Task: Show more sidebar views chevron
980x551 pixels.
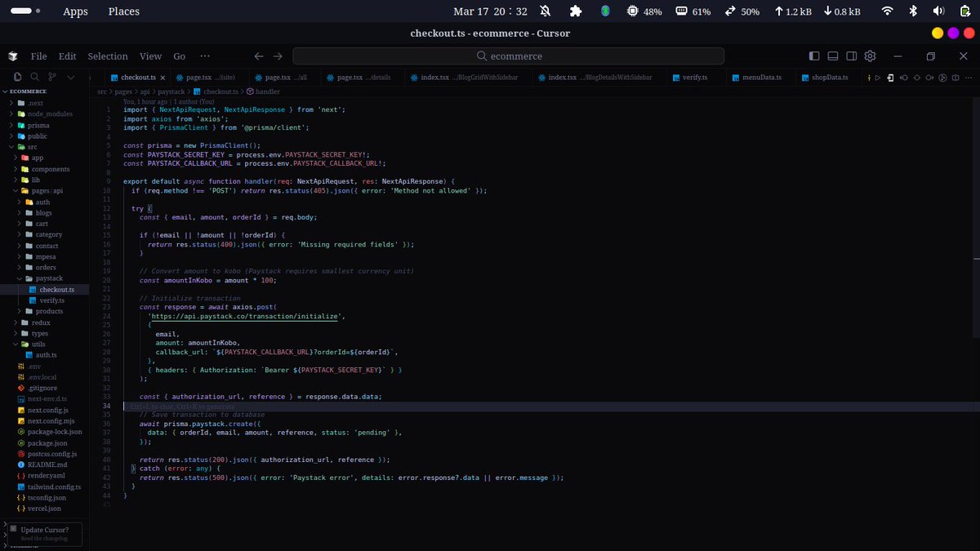Action: (72, 78)
